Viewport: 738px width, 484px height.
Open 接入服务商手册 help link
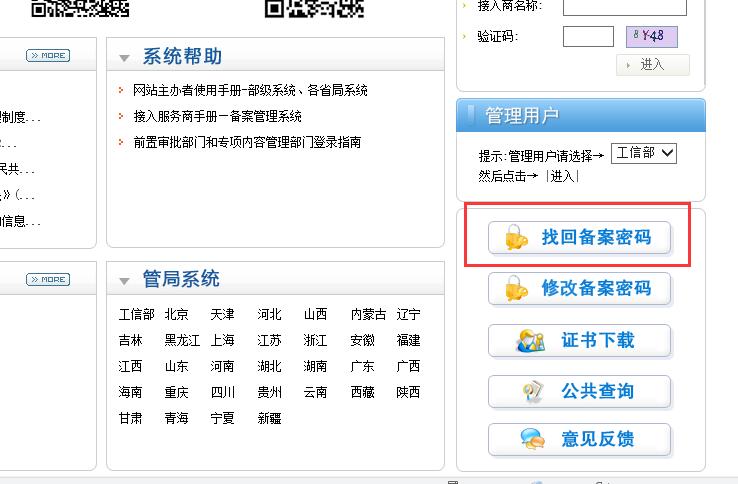pos(217,116)
